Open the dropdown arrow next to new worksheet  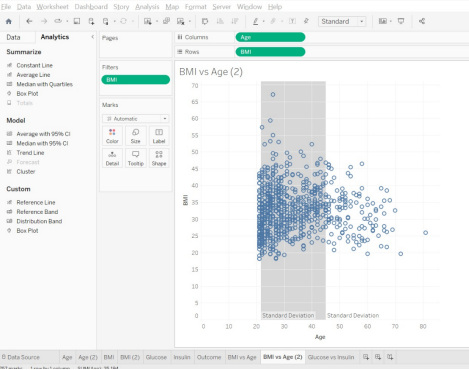157,21
